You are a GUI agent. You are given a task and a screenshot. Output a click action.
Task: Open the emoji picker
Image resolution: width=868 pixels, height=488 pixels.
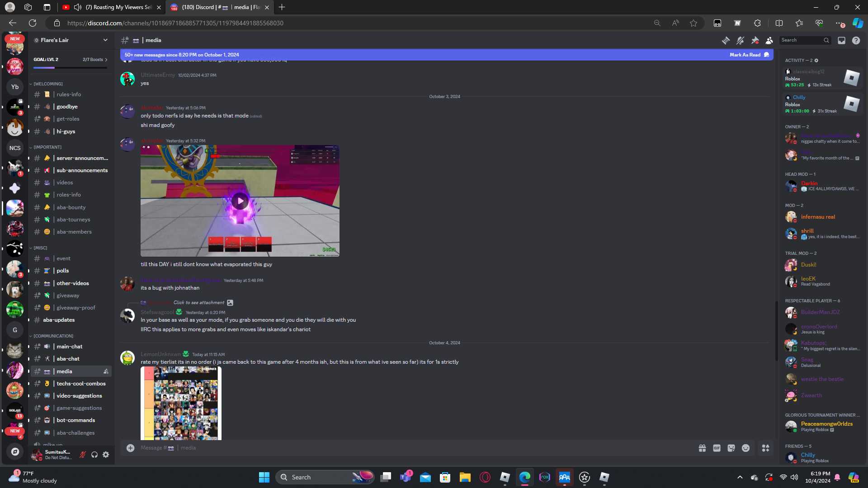(x=745, y=448)
